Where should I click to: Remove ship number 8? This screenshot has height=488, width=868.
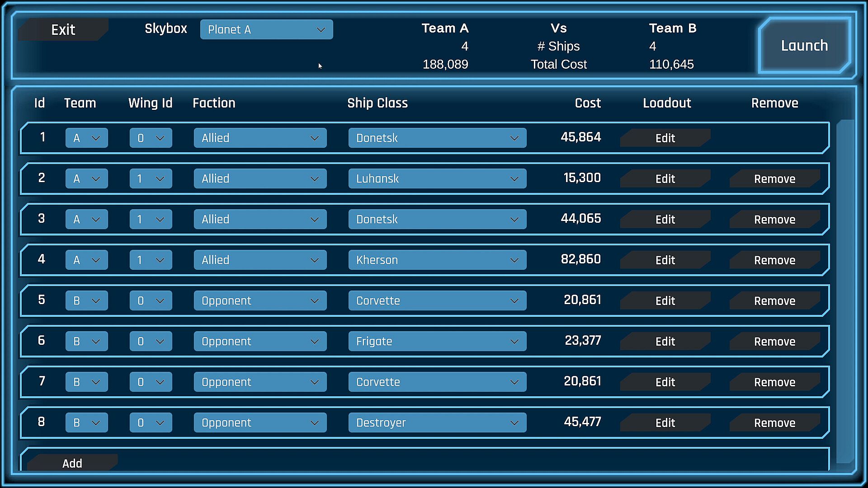pos(774,422)
